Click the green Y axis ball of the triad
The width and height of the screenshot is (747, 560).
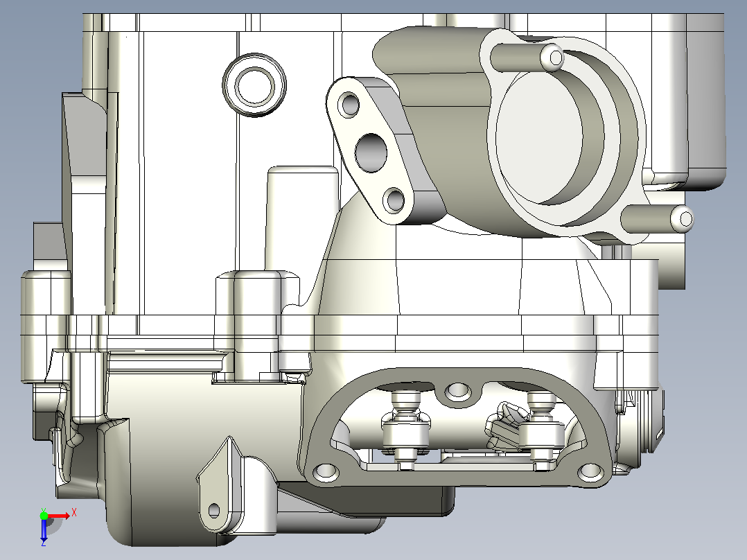44,515
